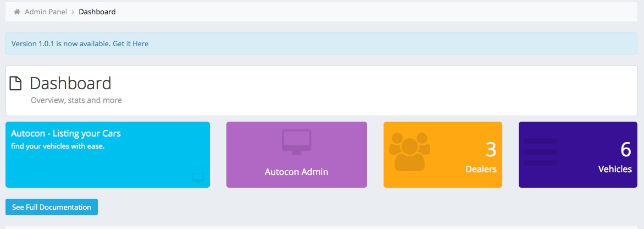Click the Version 1.0.1 notification banner
The height and width of the screenshot is (229, 644).
pos(321,43)
